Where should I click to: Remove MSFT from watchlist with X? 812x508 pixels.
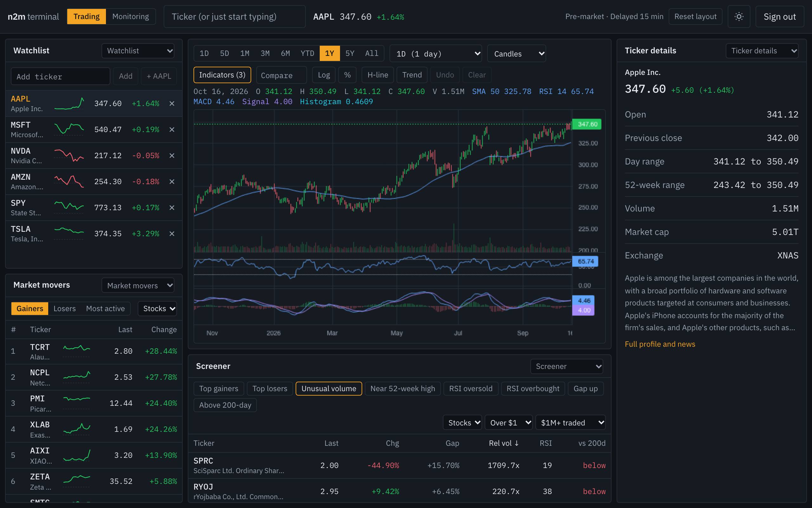172,129
